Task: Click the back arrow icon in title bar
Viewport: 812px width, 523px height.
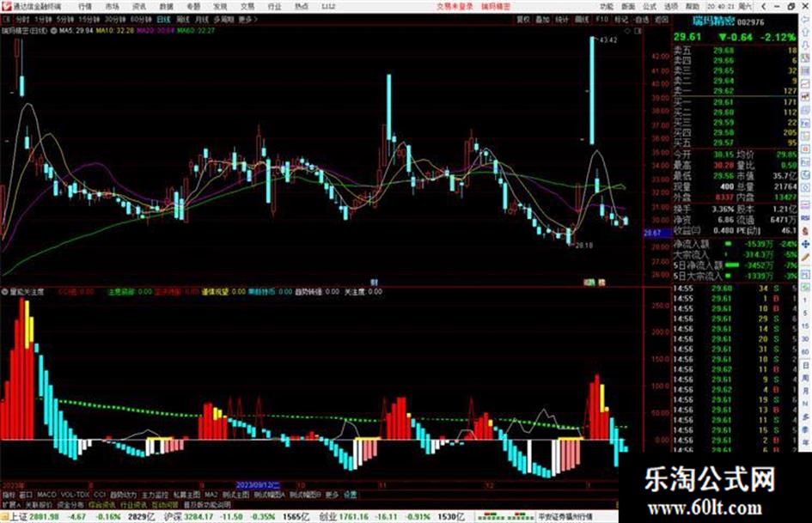Action: tap(764, 6)
